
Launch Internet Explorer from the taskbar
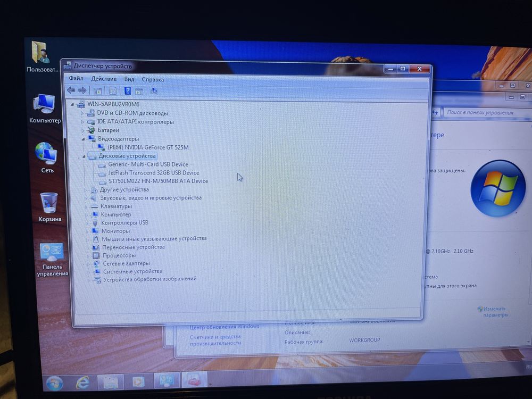pyautogui.click(x=83, y=383)
